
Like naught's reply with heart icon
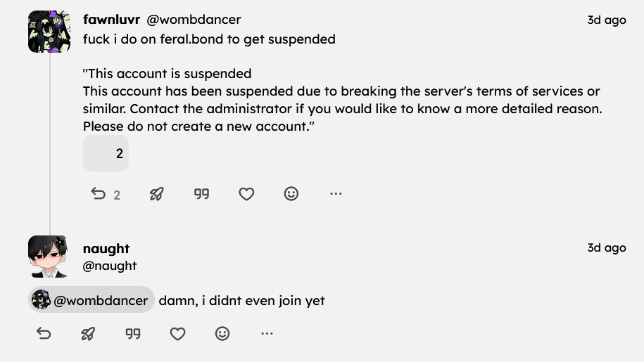[x=177, y=334]
